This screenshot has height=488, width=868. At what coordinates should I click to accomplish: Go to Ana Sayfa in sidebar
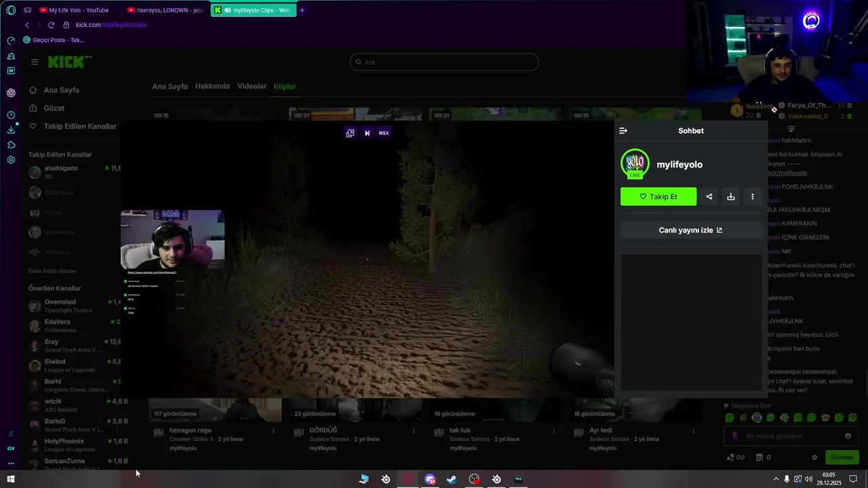pos(54,90)
